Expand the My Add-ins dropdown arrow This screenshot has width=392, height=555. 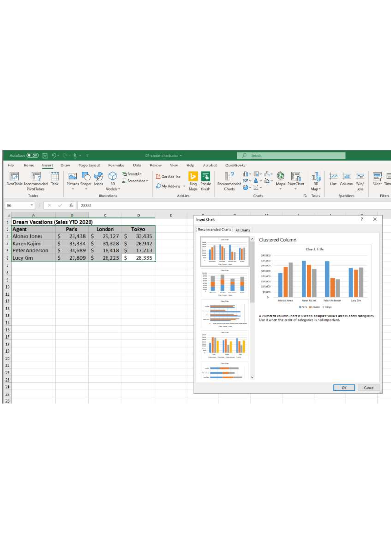click(x=184, y=186)
